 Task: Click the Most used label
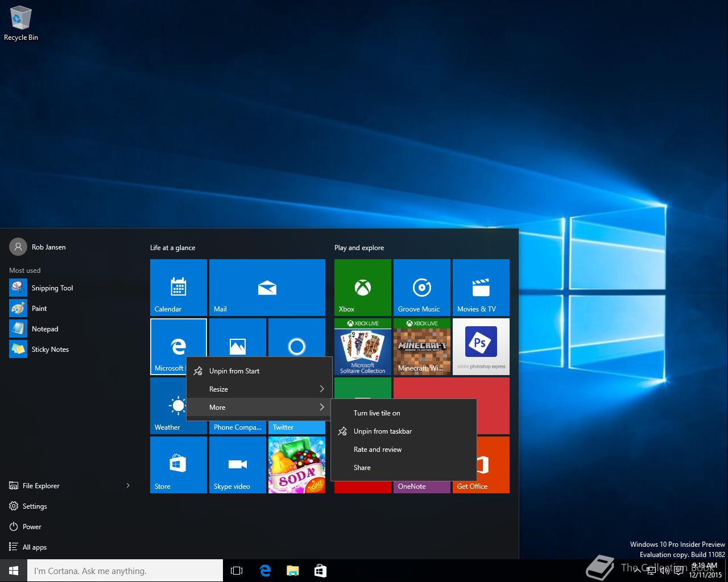[x=24, y=271]
